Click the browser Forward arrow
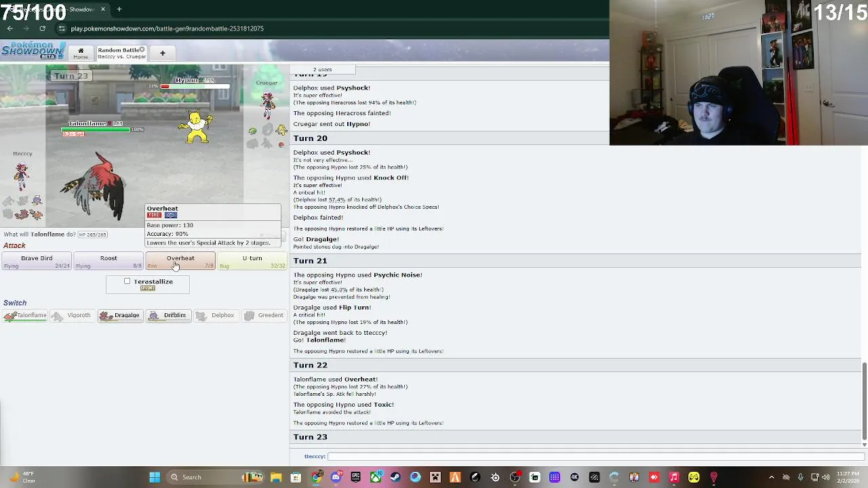 [x=26, y=28]
